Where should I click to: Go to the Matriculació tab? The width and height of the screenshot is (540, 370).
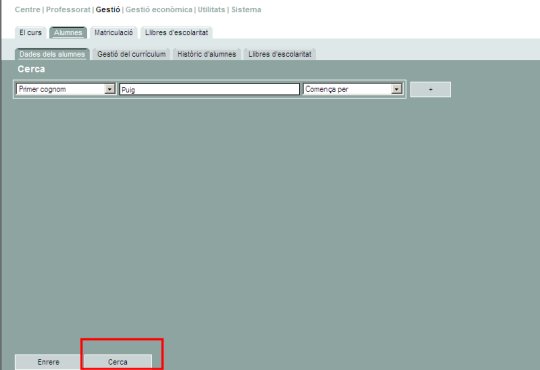114,33
